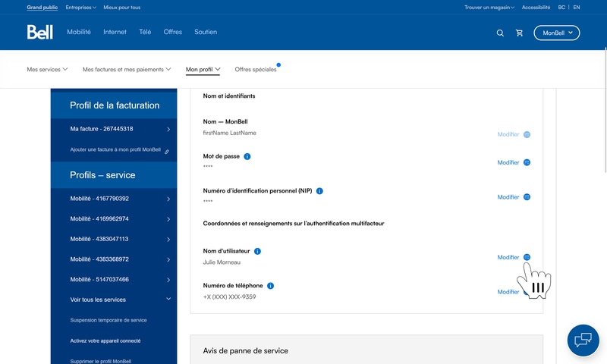Select the Mobilité - 4383368972 profile
Viewport: 607px width, 364px height.
pyautogui.click(x=99, y=259)
